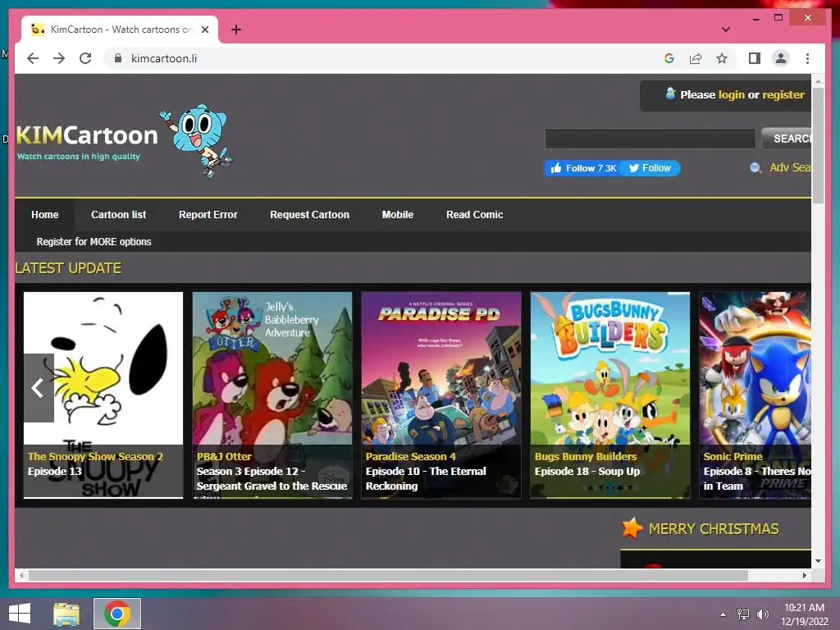
Task: Click the MERRY CHRISTMAS heading text
Action: pos(714,529)
